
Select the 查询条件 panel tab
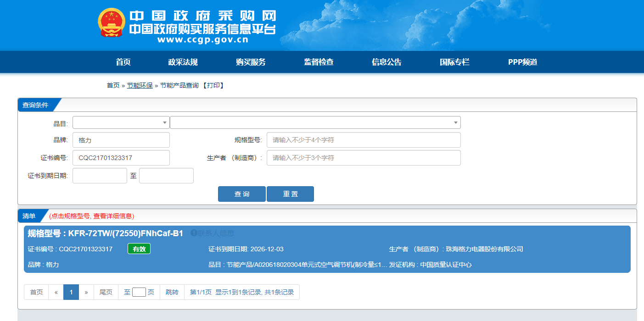[x=36, y=105]
